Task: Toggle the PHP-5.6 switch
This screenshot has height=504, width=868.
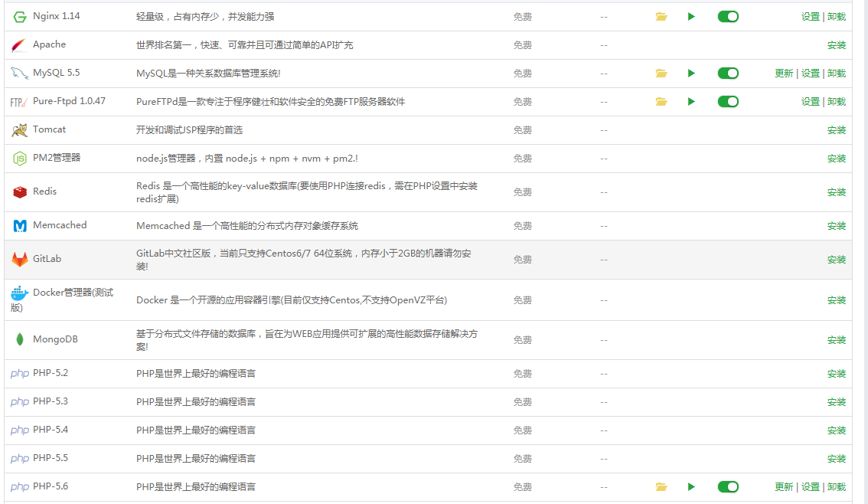Action: point(728,487)
